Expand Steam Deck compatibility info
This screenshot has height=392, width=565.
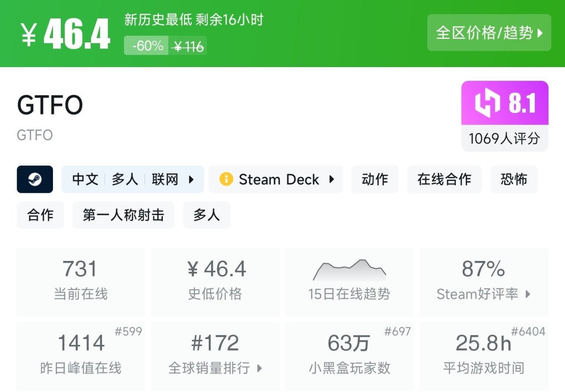(x=331, y=179)
